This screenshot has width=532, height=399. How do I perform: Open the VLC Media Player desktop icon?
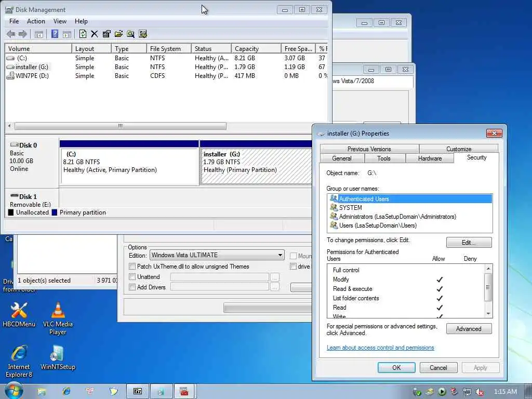[58, 318]
